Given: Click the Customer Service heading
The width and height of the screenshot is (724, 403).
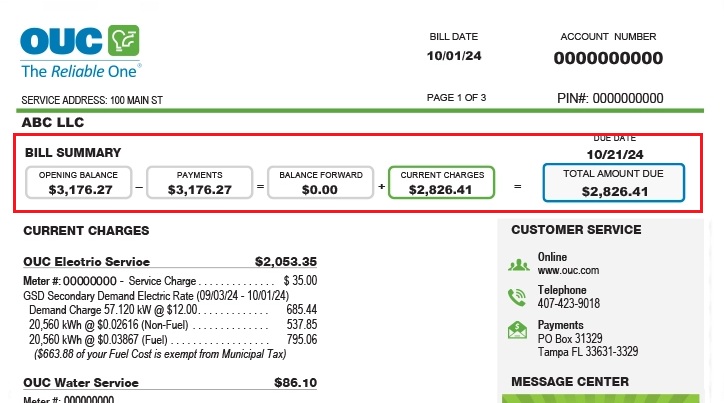Looking at the screenshot, I should 576,230.
